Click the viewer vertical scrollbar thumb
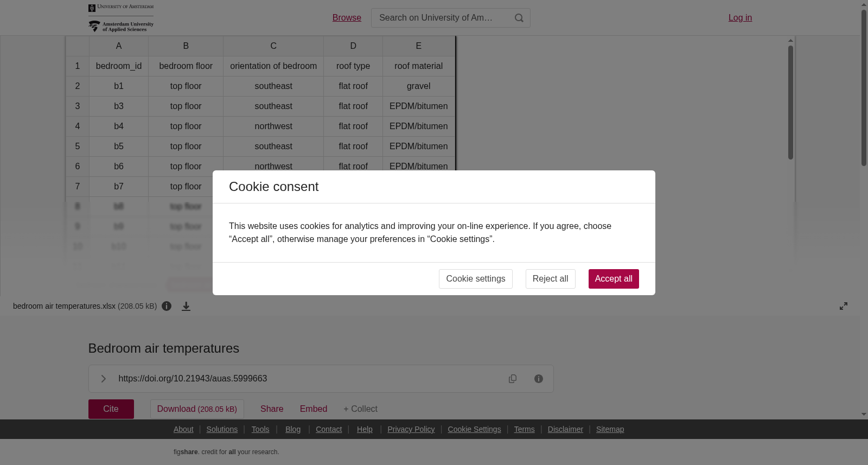The image size is (868, 465). point(790,103)
